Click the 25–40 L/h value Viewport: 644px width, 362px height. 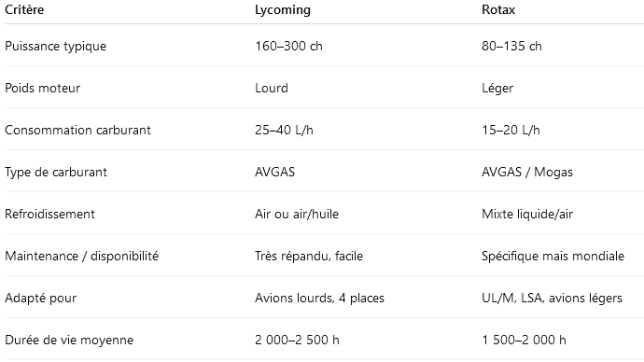(284, 130)
